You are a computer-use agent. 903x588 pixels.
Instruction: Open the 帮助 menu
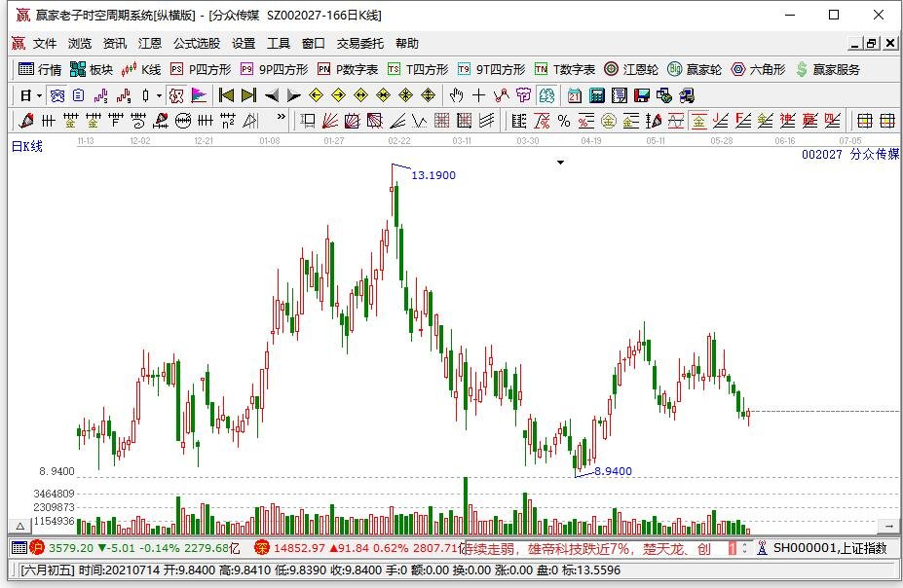pos(407,43)
